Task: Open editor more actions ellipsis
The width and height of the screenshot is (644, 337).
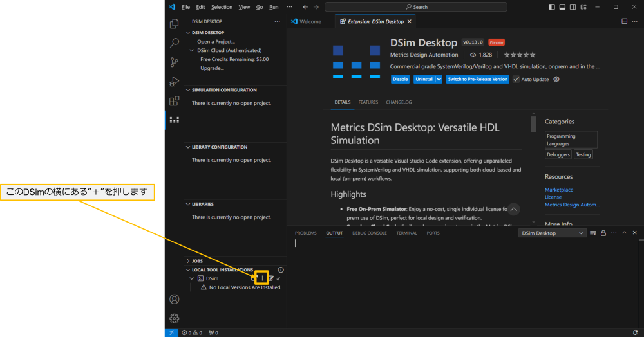Action: point(635,21)
